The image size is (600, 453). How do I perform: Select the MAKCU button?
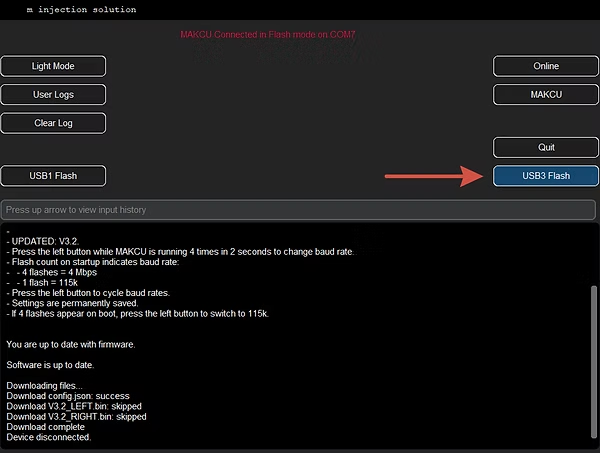click(x=545, y=95)
